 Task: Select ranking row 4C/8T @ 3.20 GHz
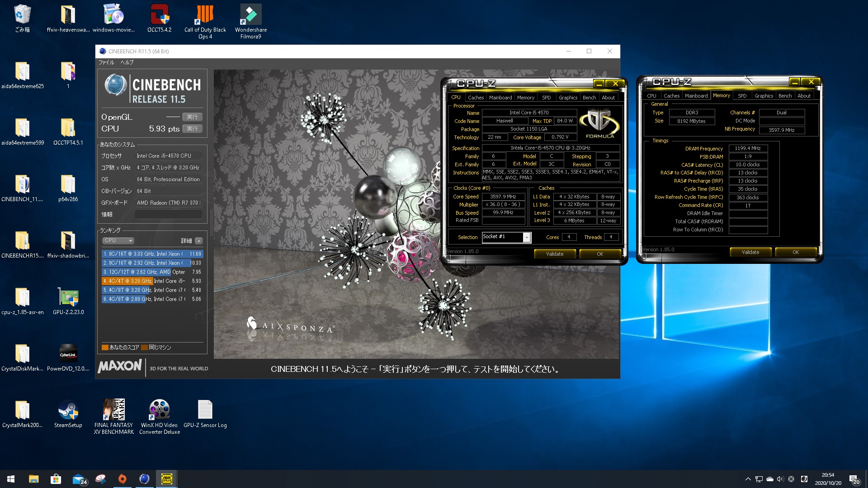(152, 290)
